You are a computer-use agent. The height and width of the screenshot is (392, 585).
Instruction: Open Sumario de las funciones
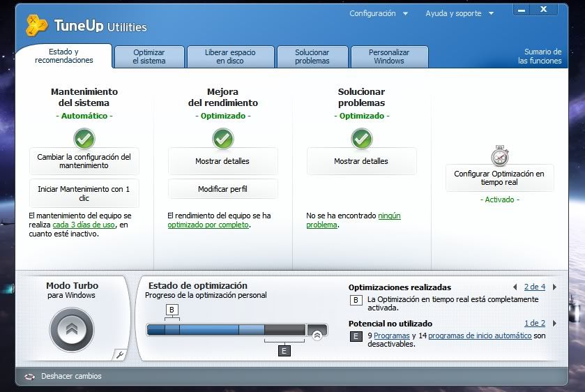point(540,56)
